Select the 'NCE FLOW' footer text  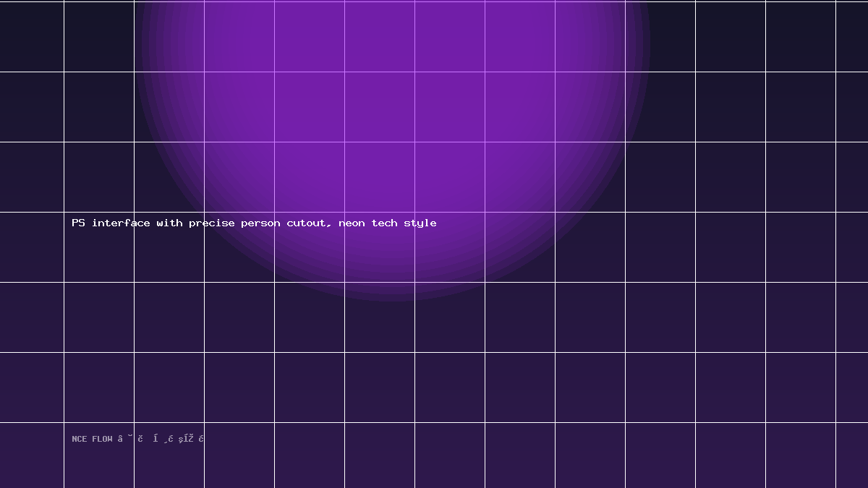92,439
